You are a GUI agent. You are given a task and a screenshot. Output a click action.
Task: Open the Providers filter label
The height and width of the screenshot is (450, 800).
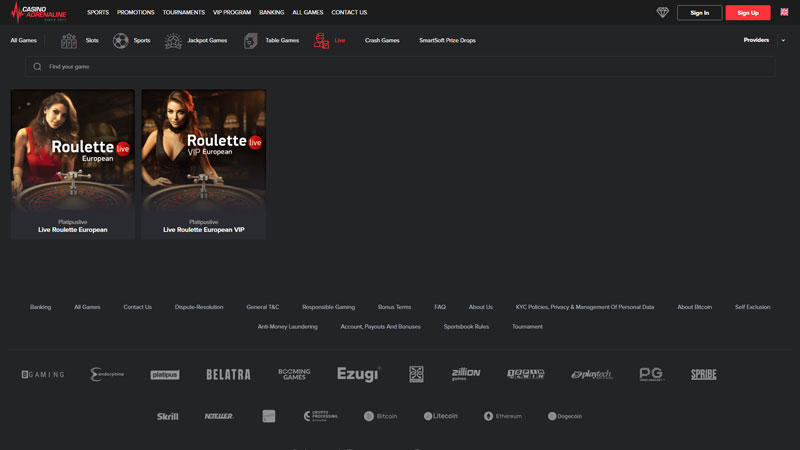[756, 40]
